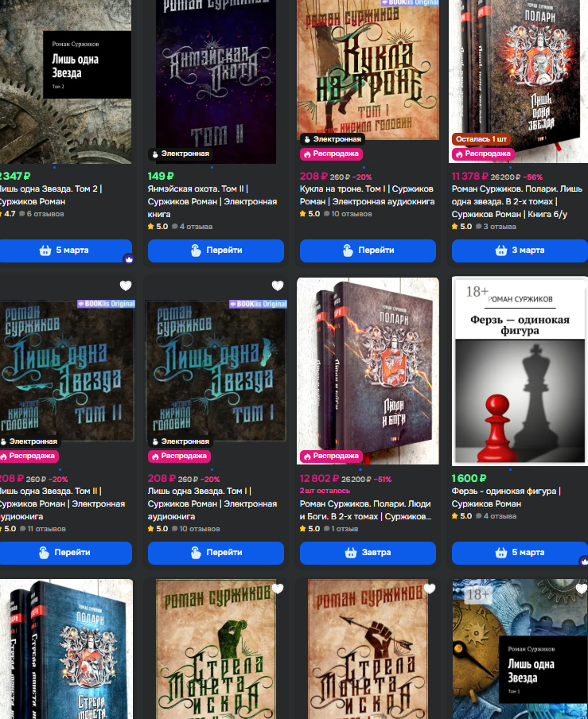588x719 pixels.
Task: Open the 10 отзывов reviews for Кукла на троне
Action: [x=348, y=214]
